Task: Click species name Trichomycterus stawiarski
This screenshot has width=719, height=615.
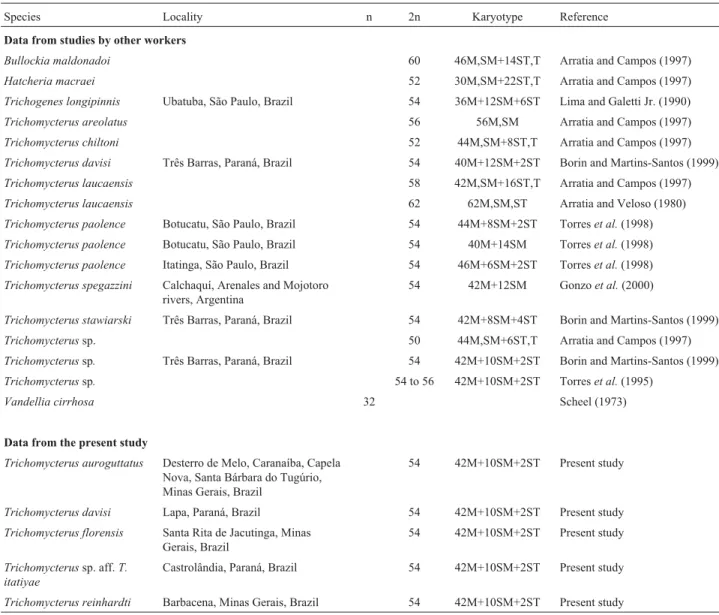Action: 67,320
